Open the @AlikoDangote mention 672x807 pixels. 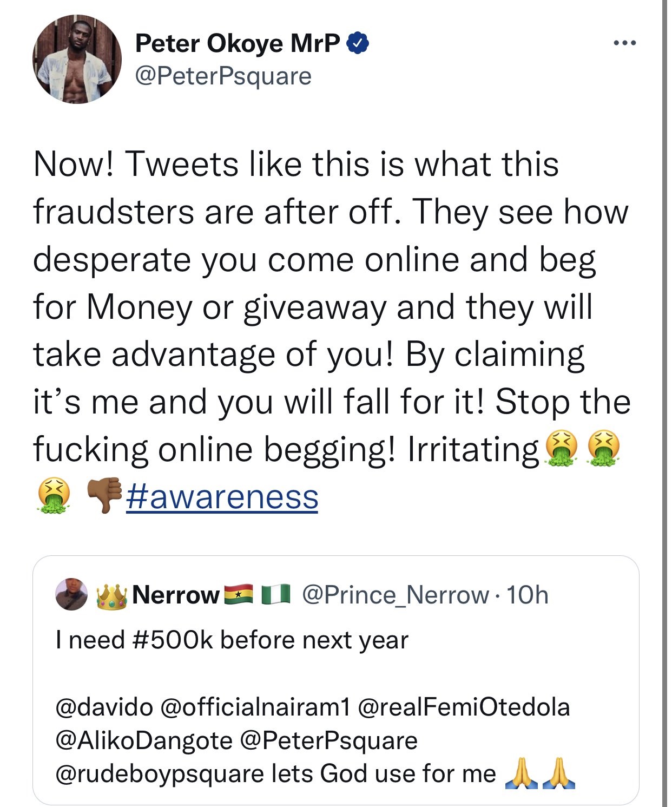coord(144,740)
